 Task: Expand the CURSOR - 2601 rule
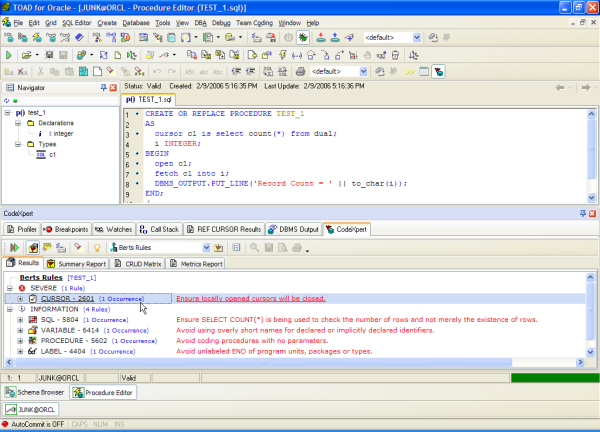click(20, 299)
